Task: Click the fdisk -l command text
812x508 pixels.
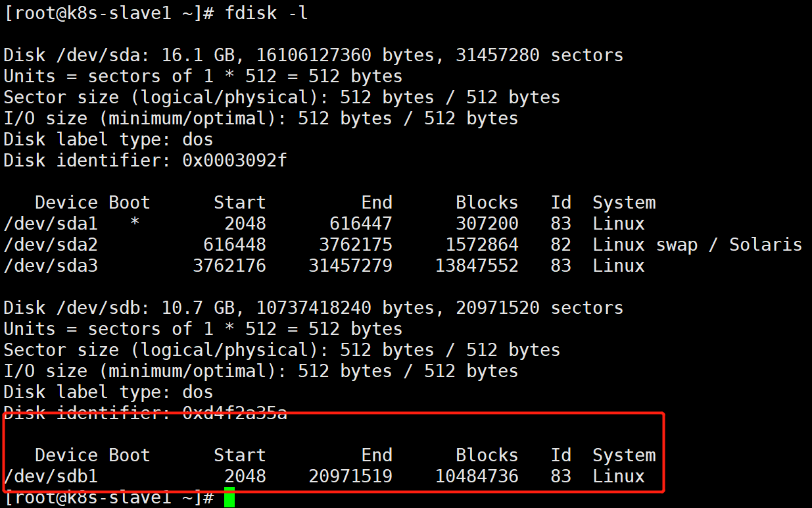Action: 268,13
